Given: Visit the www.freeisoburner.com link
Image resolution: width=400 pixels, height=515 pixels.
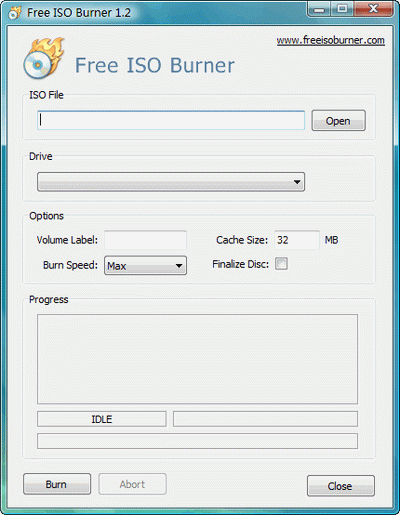Looking at the screenshot, I should coord(331,41).
